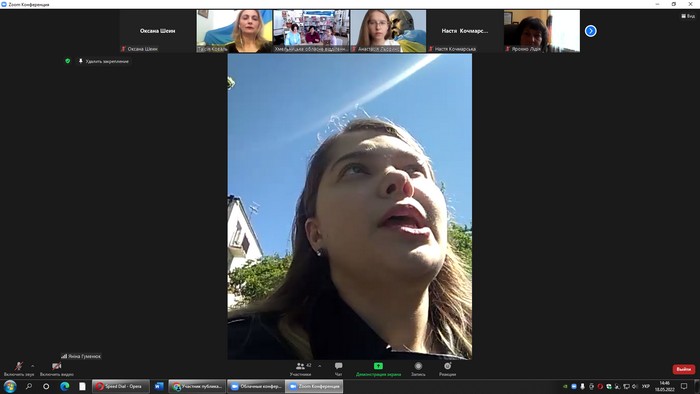
Task: Click Удалить закрепление to unpin video
Action: [x=104, y=61]
